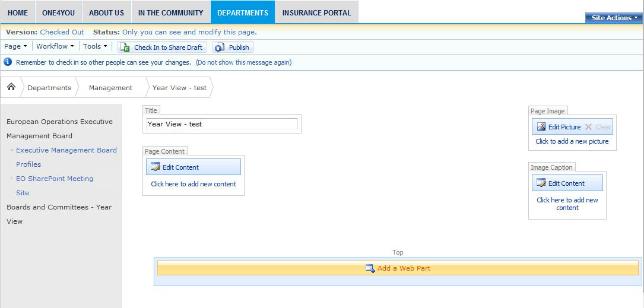Switch to the IN THE COMMUNITY tab

170,12
